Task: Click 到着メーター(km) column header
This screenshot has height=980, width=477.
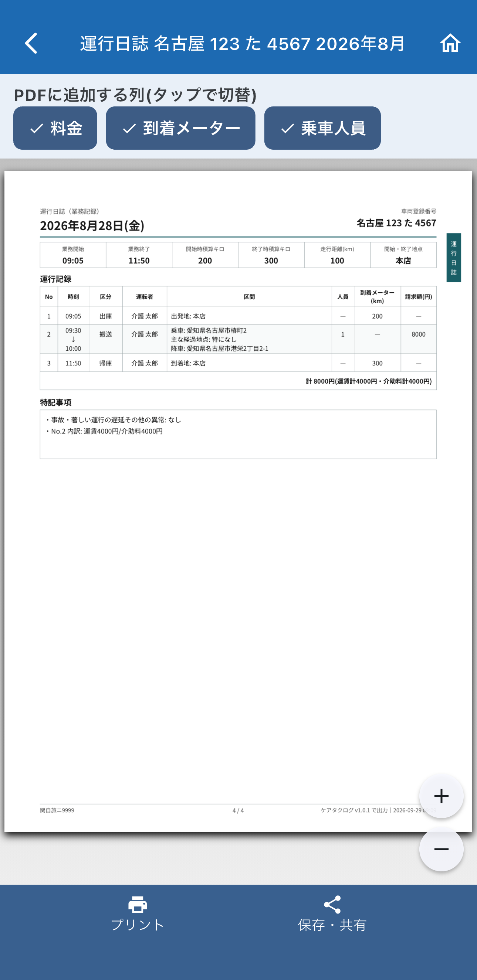Action: 377,296
